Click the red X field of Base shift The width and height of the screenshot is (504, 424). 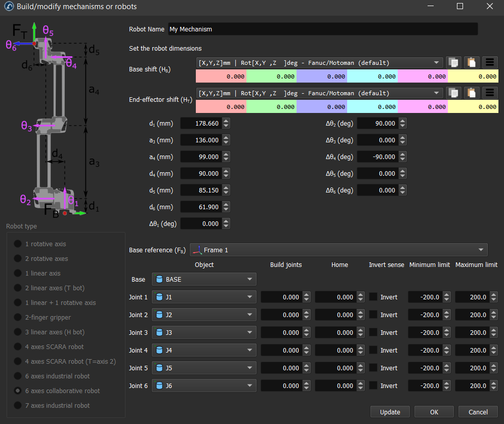point(221,77)
